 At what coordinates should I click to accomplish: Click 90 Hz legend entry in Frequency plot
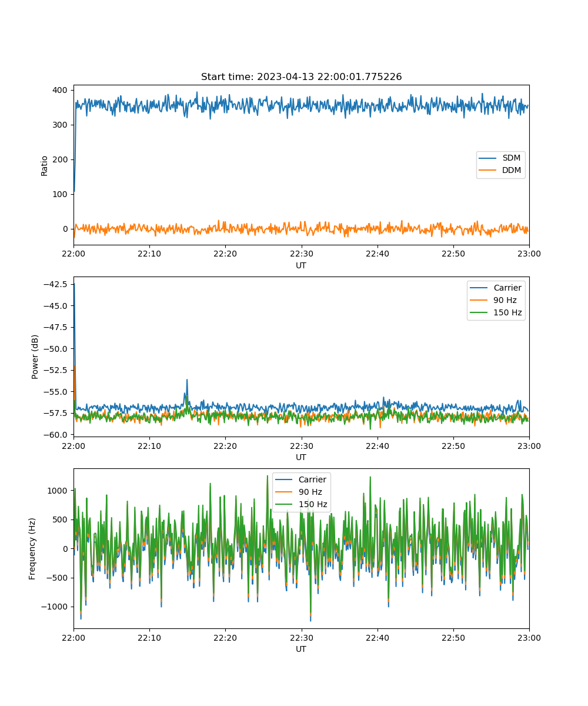309,492
